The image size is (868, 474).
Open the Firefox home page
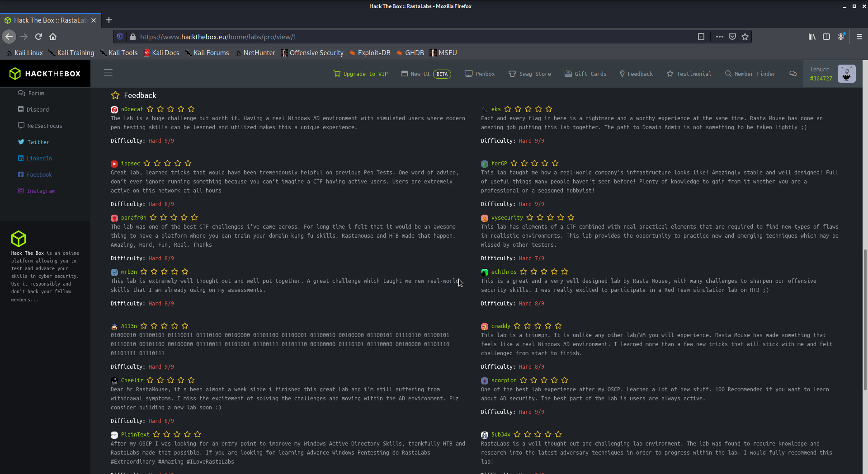[53, 37]
